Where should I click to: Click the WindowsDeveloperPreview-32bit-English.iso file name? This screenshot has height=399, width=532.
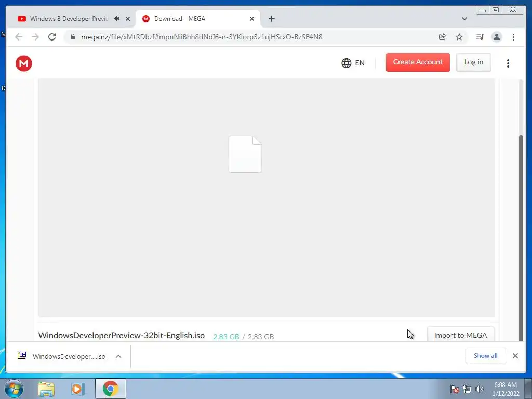122,335
